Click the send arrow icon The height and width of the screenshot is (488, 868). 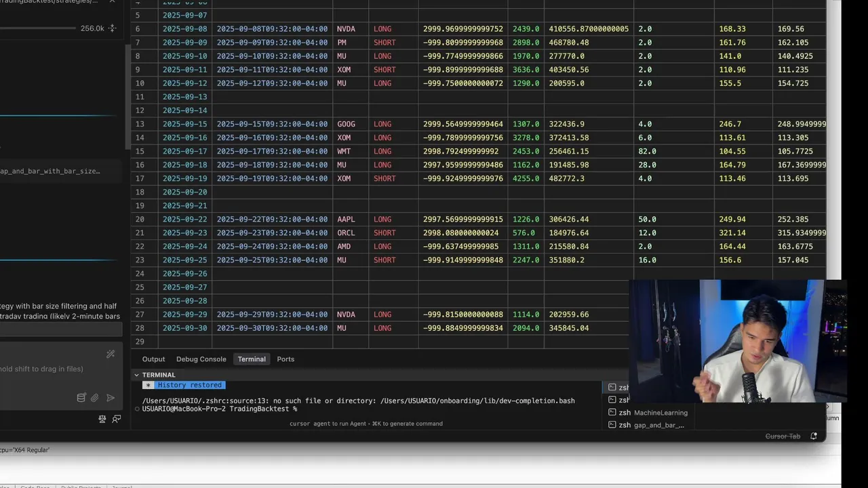click(111, 398)
